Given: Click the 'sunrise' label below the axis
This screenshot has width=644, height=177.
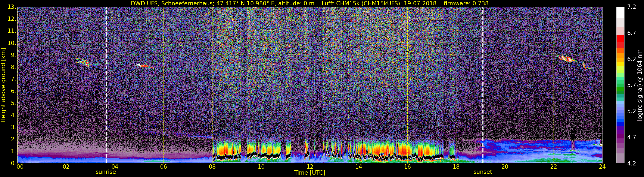Looking at the screenshot, I should [106, 172].
